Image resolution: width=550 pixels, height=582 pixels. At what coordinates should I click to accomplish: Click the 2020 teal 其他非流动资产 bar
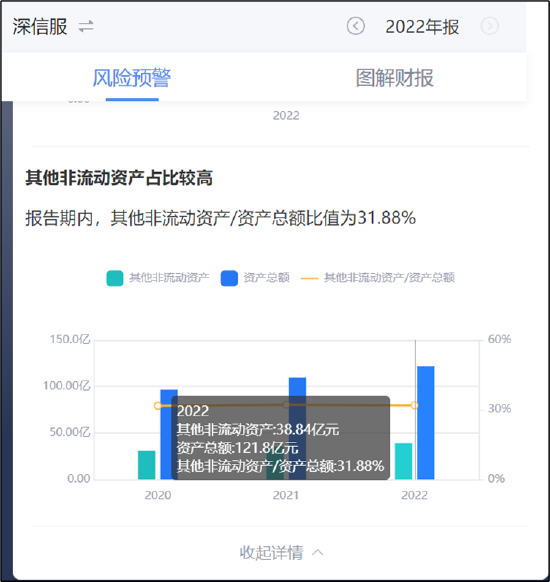[147, 465]
